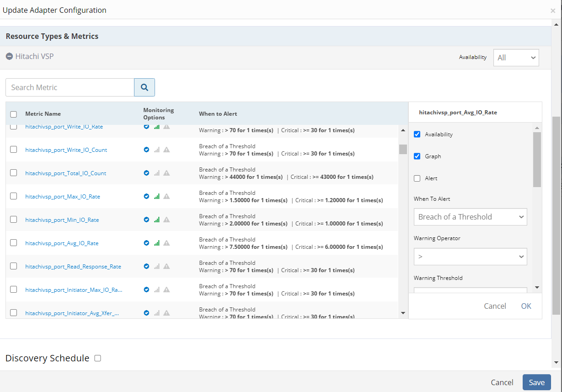The height and width of the screenshot is (392, 562).
Task: Click alert triangle icon for hitachivsp_port_Total_IO_Count
Action: point(166,173)
